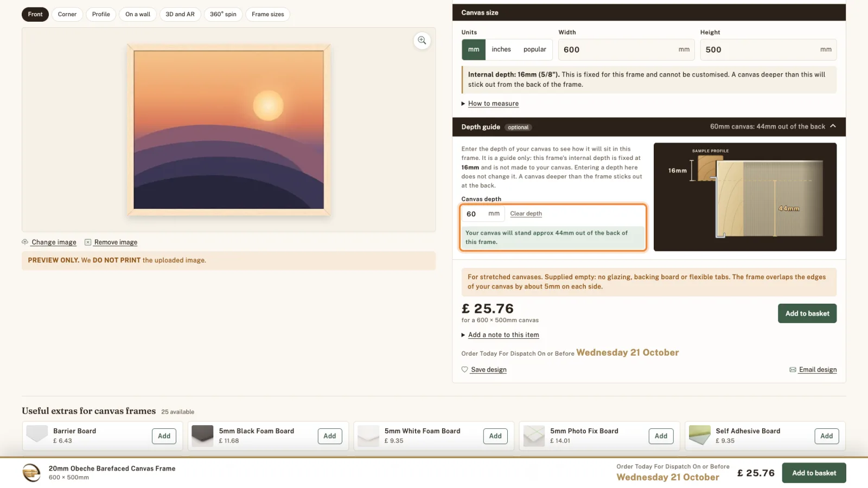Switch units to inches
Image resolution: width=868 pixels, height=488 pixels.
pyautogui.click(x=501, y=49)
